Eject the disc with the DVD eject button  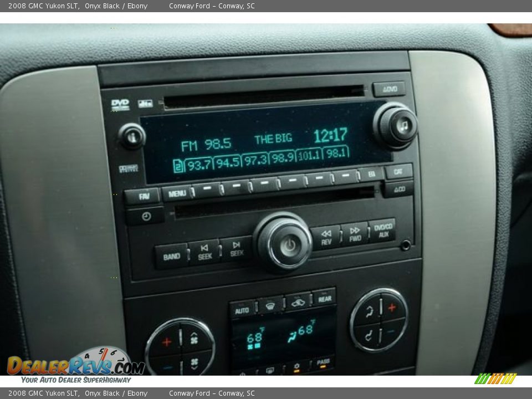[x=388, y=89]
